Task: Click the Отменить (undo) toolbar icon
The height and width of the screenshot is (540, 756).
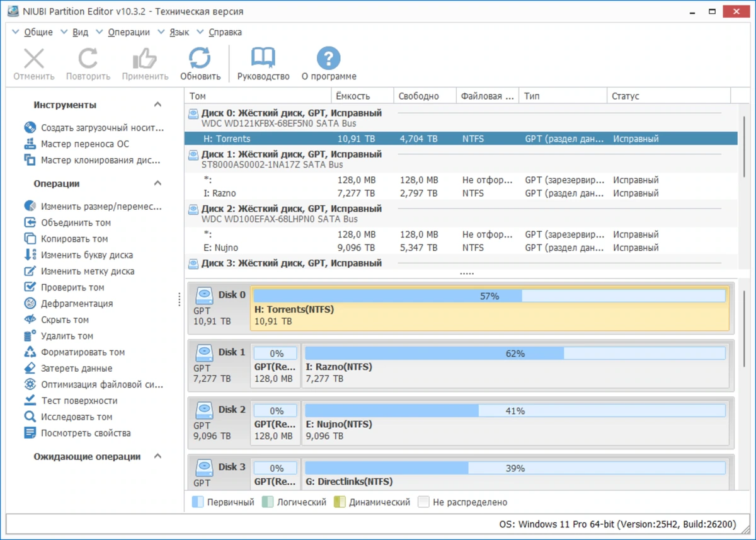Action: coord(34,59)
